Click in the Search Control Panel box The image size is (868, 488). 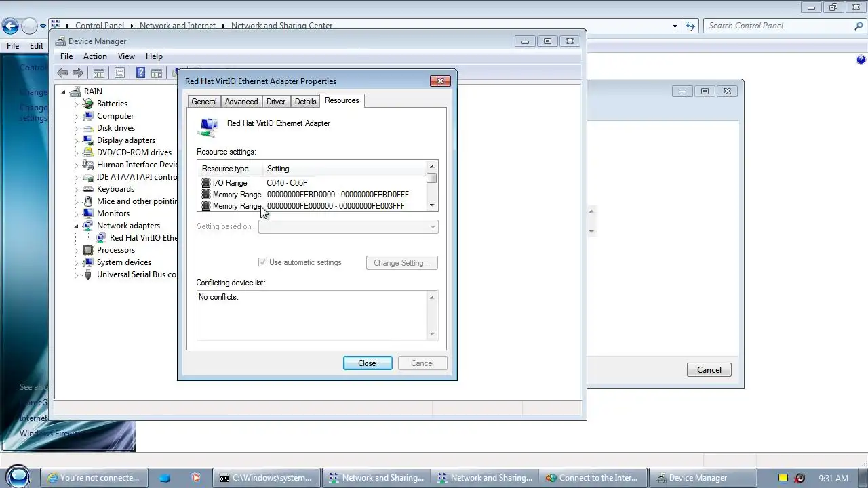click(780, 26)
